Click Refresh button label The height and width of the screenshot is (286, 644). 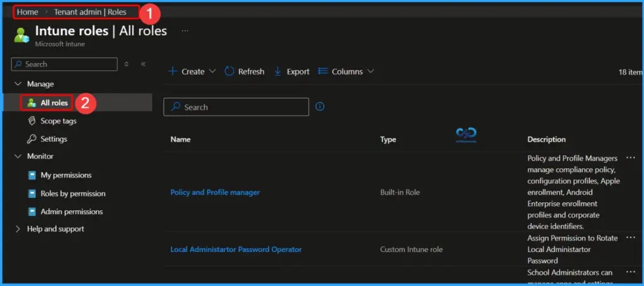click(252, 72)
